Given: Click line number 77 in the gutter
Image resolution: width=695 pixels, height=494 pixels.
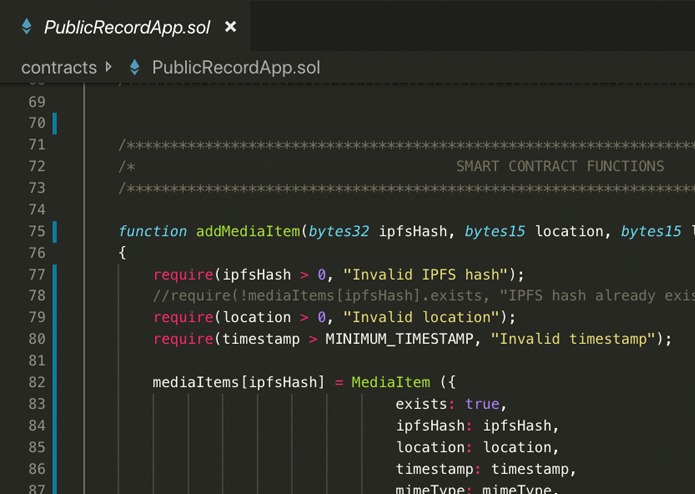Looking at the screenshot, I should click(37, 275).
